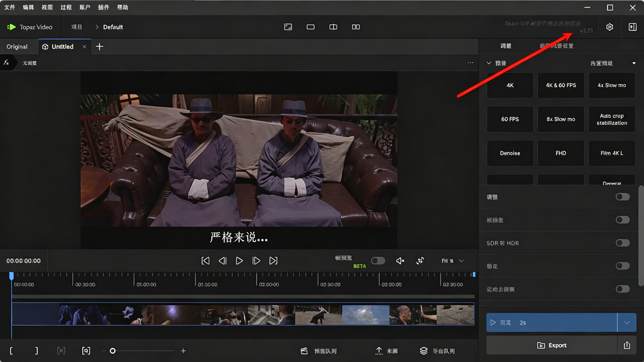Screen dimensions: 644x362
Task: Apply the 4x Slow mo preset
Action: click(612, 85)
